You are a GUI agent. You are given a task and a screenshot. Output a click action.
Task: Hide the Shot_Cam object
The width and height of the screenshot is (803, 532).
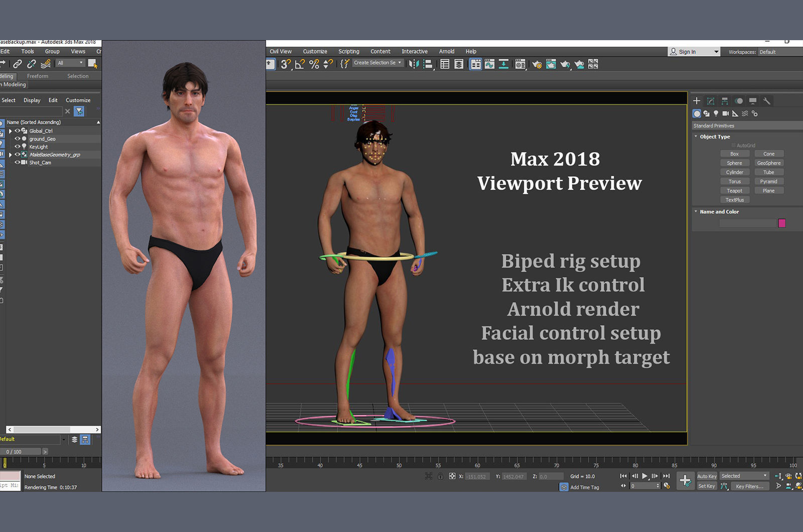(17, 163)
